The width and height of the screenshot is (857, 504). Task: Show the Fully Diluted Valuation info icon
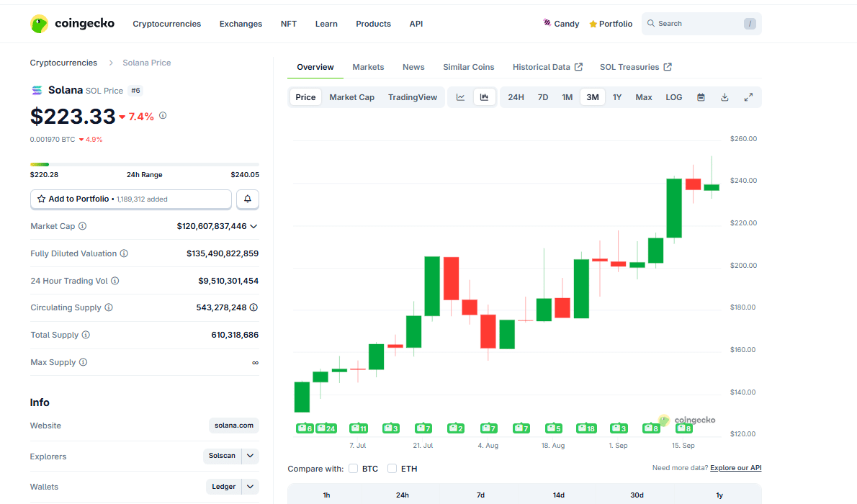pyautogui.click(x=124, y=253)
